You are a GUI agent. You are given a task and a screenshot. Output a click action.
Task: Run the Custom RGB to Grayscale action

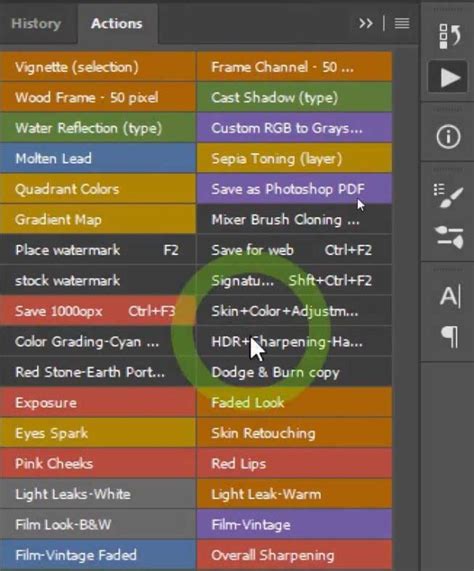(295, 128)
